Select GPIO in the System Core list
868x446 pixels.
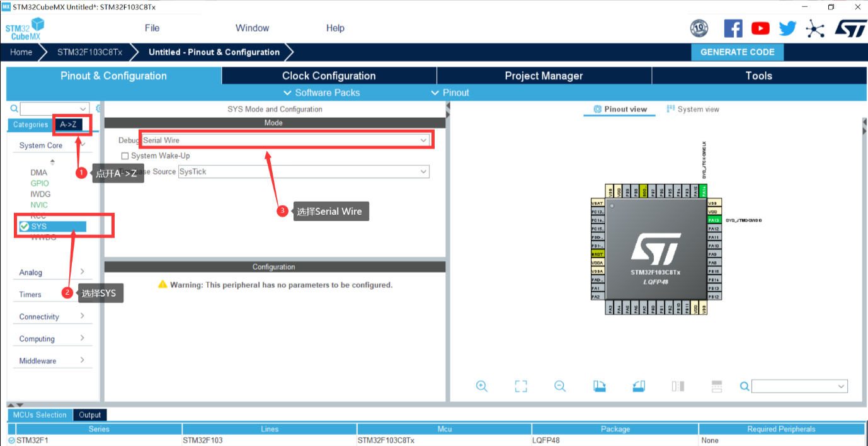(39, 183)
